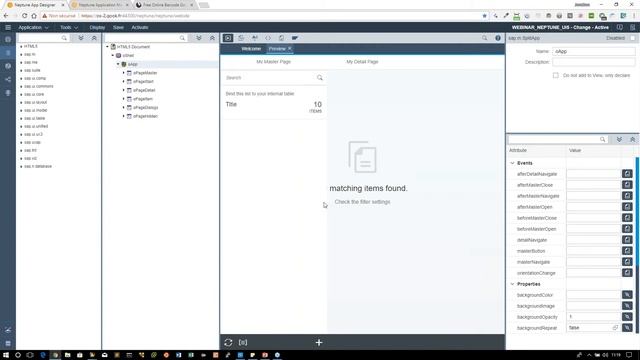Click the binding icon for backgroundColor
Image resolution: width=640 pixels, height=360 pixels.
pos(627,295)
